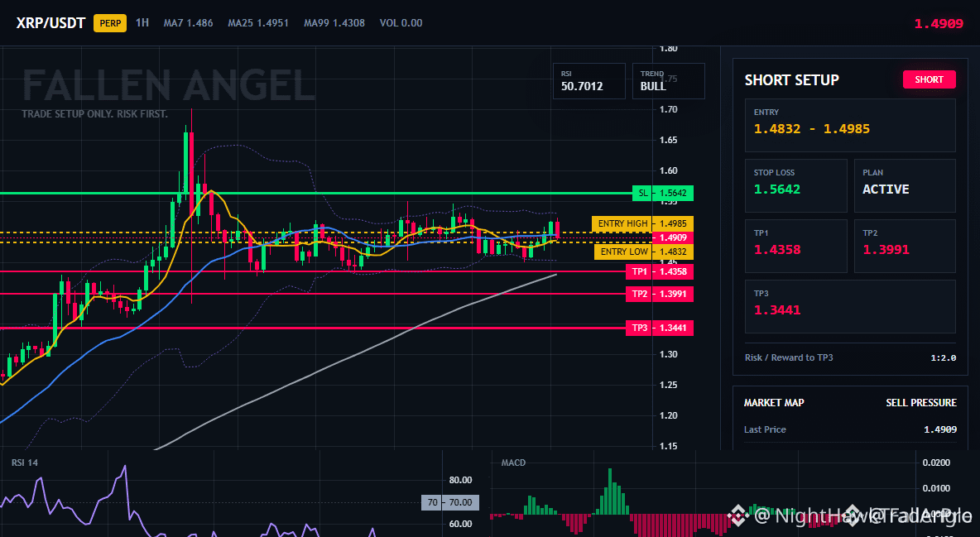Click the SHORT SETUP heading
This screenshot has width=980, height=537.
coord(791,80)
